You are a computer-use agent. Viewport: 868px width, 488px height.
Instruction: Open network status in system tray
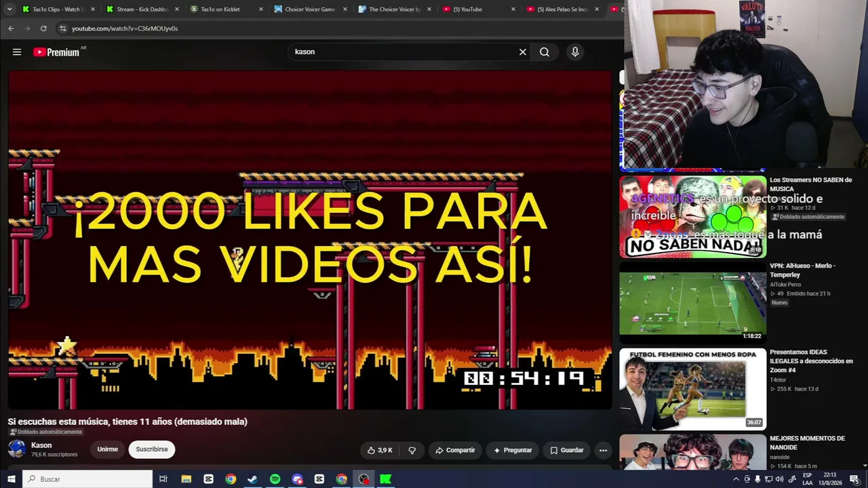(x=769, y=479)
